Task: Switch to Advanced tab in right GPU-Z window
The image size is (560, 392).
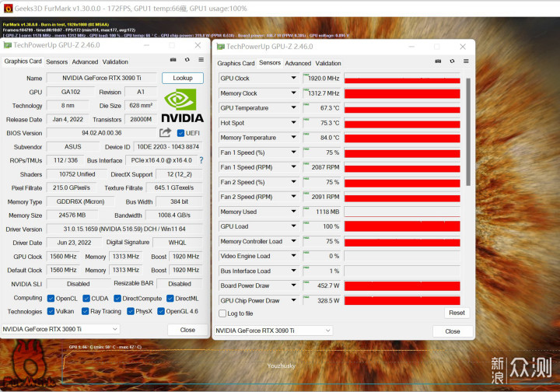Action: pos(298,63)
